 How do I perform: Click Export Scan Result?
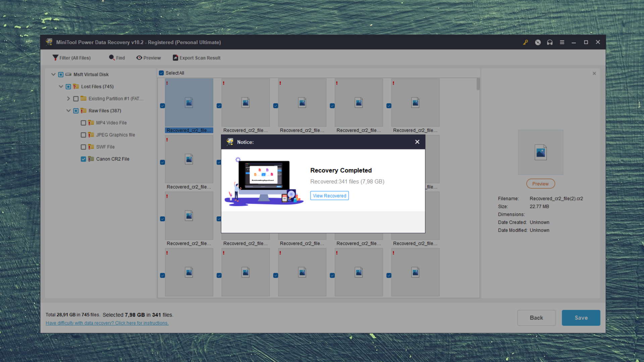coord(197,58)
